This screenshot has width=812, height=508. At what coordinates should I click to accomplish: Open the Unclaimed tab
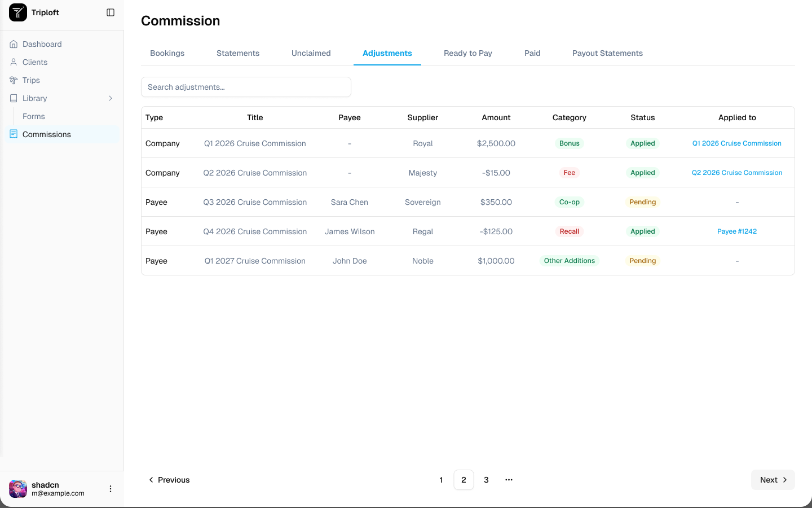(x=311, y=53)
